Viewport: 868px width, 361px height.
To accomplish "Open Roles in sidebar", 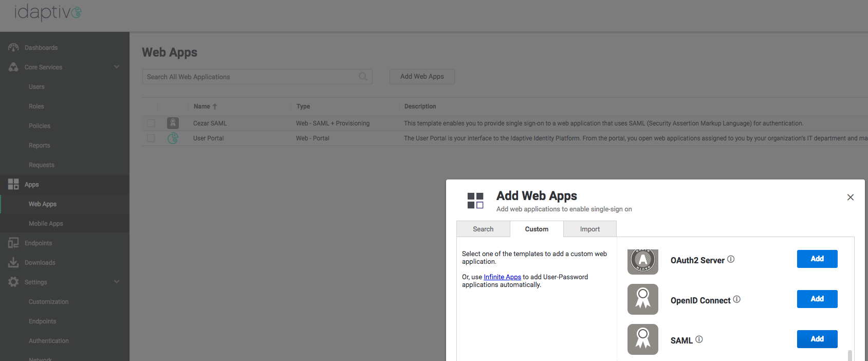I will (36, 106).
